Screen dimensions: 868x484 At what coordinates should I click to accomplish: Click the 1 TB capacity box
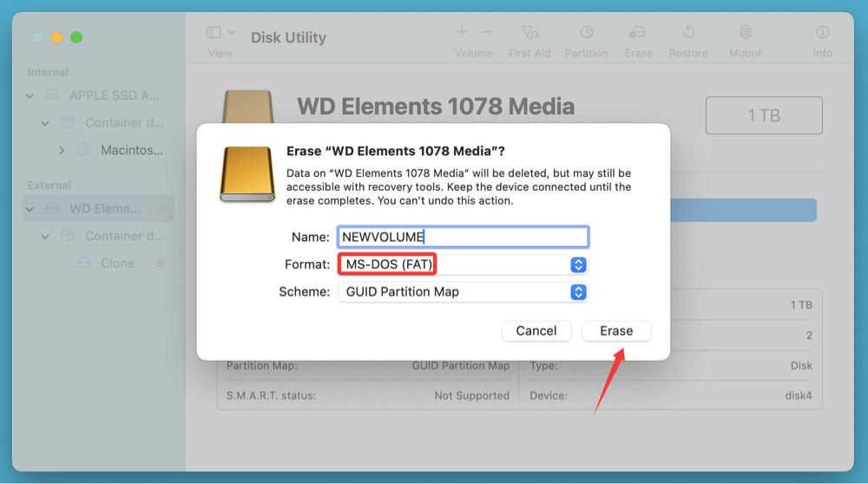764,115
